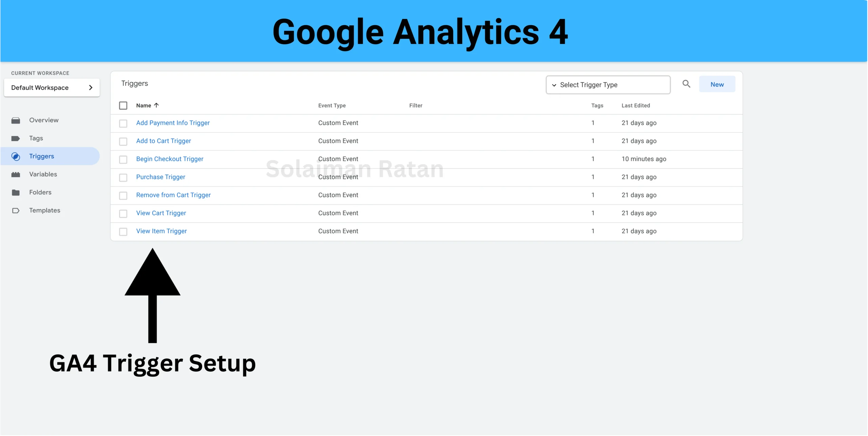This screenshot has width=868, height=436.
Task: Select the Purchase Trigger row checkbox
Action: coord(123,178)
